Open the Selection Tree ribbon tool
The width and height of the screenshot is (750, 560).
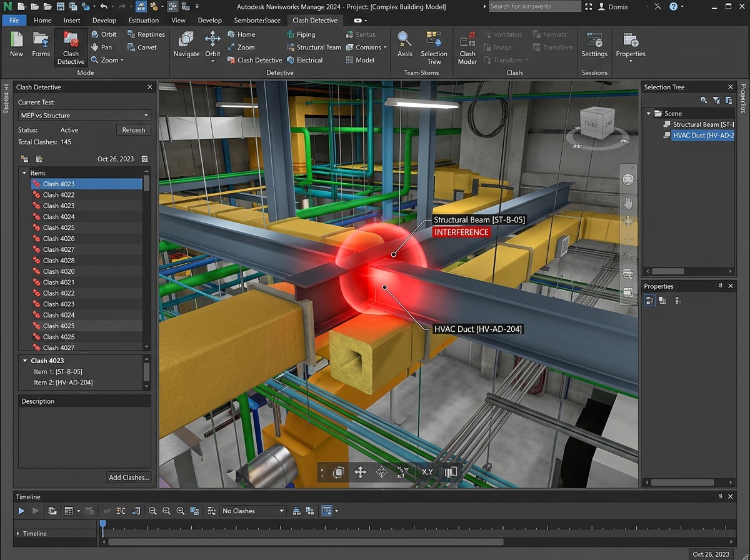[434, 49]
